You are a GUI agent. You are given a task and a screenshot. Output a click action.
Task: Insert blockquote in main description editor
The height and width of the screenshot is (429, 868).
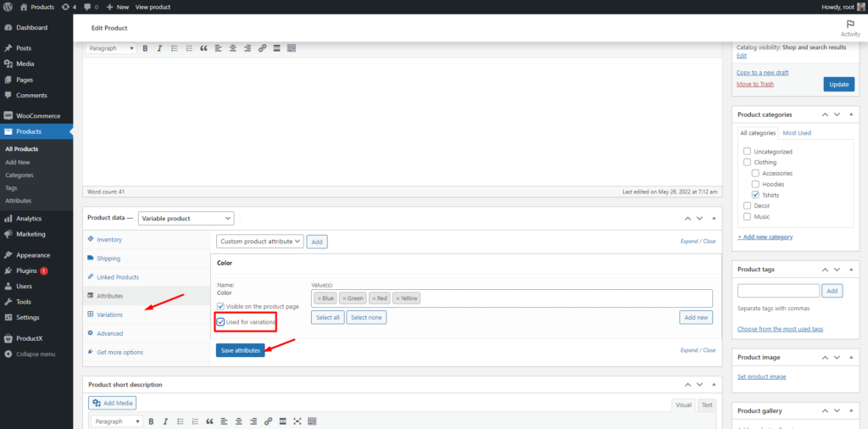203,48
